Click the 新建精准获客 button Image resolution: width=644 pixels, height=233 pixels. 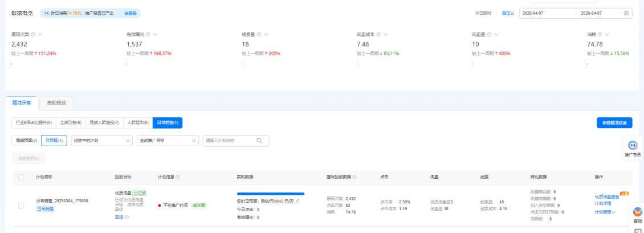pos(614,122)
